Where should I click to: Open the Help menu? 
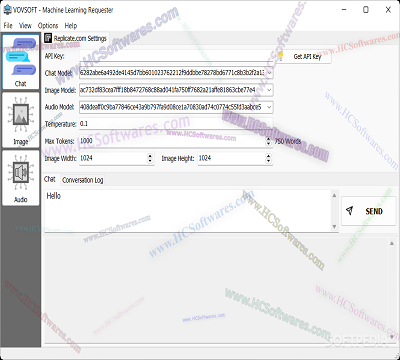[x=71, y=26]
